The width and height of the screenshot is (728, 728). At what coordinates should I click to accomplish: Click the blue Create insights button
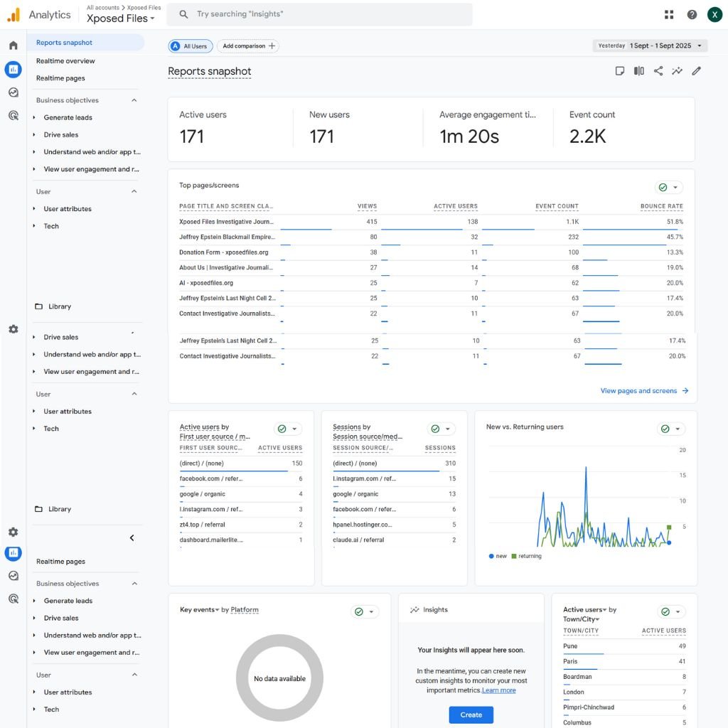tap(471, 714)
